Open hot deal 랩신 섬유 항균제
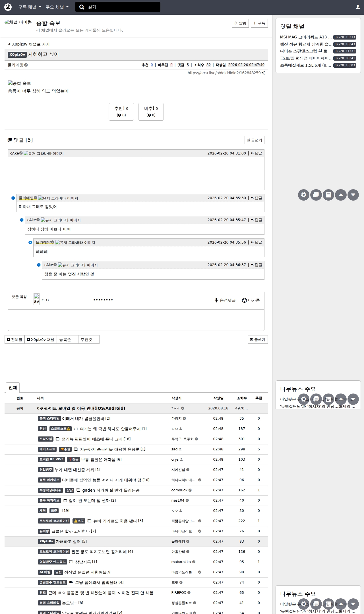The height and width of the screenshot is (614, 364). pyautogui.click(x=306, y=44)
